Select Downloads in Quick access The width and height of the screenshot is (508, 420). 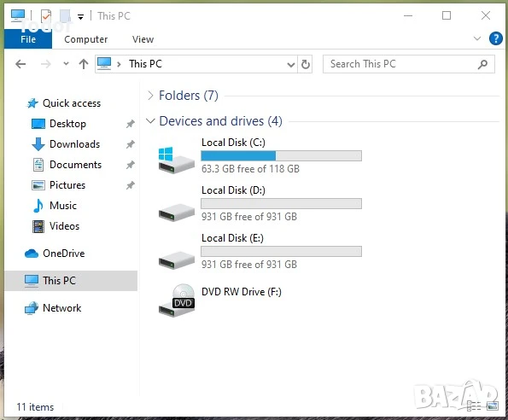(75, 144)
